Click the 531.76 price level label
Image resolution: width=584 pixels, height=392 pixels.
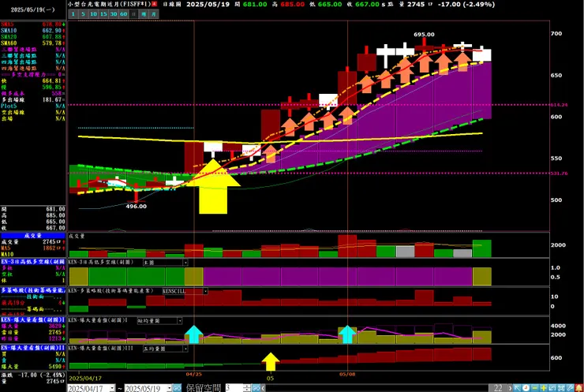[559, 174]
